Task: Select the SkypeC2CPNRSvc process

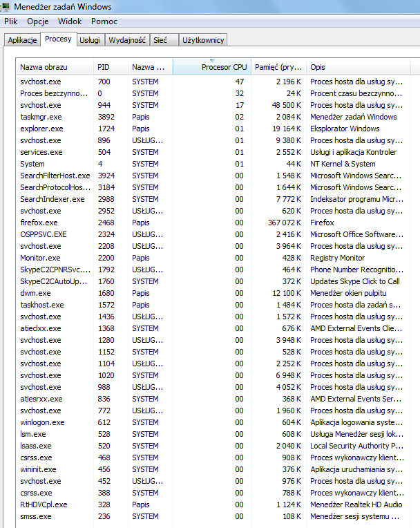Action: pos(213,270)
